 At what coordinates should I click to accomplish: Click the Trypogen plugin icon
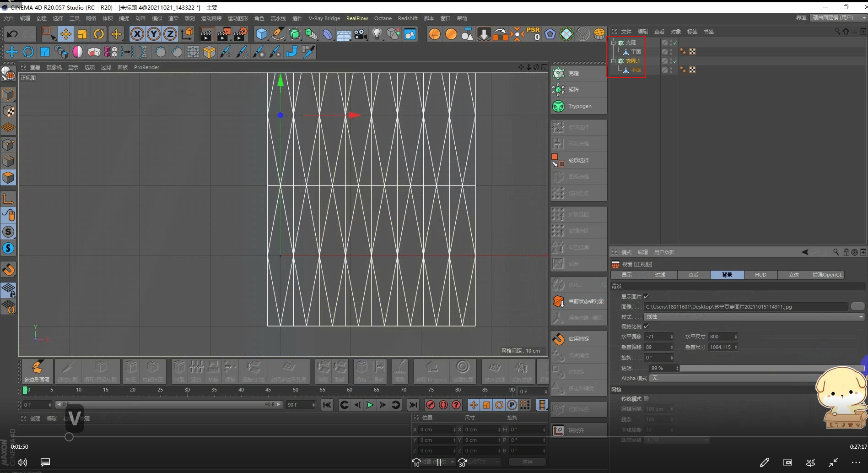coord(558,106)
